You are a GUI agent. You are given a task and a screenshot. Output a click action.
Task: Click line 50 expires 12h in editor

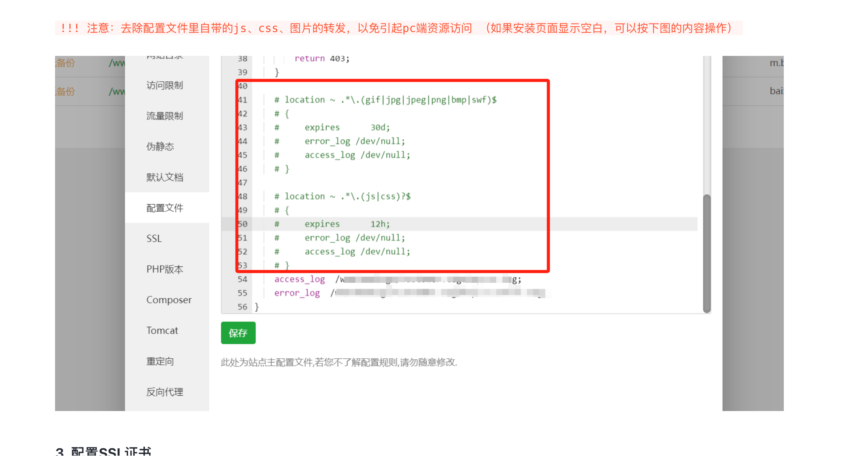click(347, 224)
